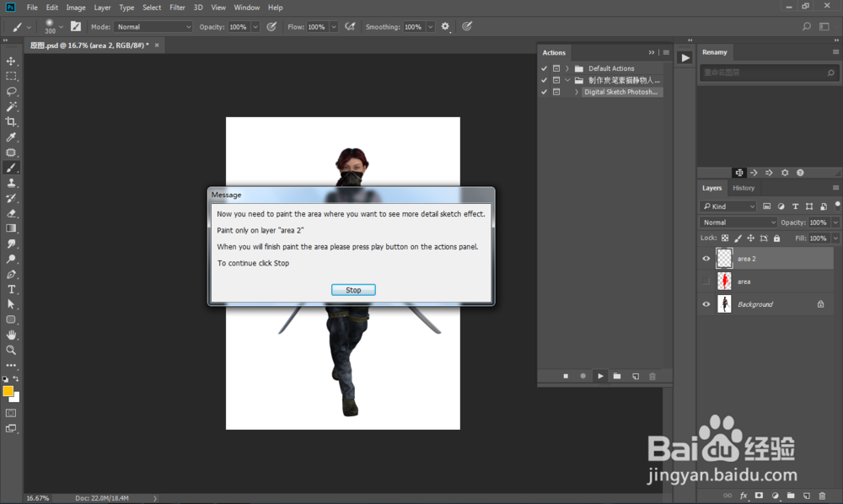Hide the area 2 layer
The height and width of the screenshot is (504, 843).
coord(706,259)
